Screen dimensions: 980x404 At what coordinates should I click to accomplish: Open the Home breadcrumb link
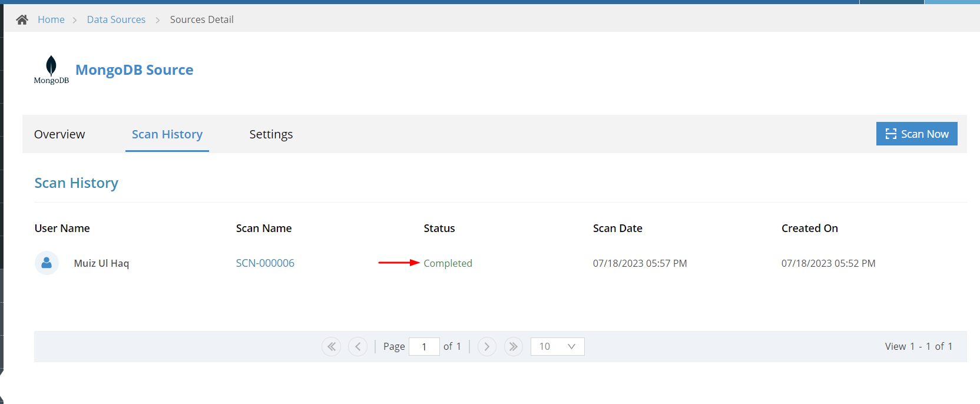(x=51, y=19)
